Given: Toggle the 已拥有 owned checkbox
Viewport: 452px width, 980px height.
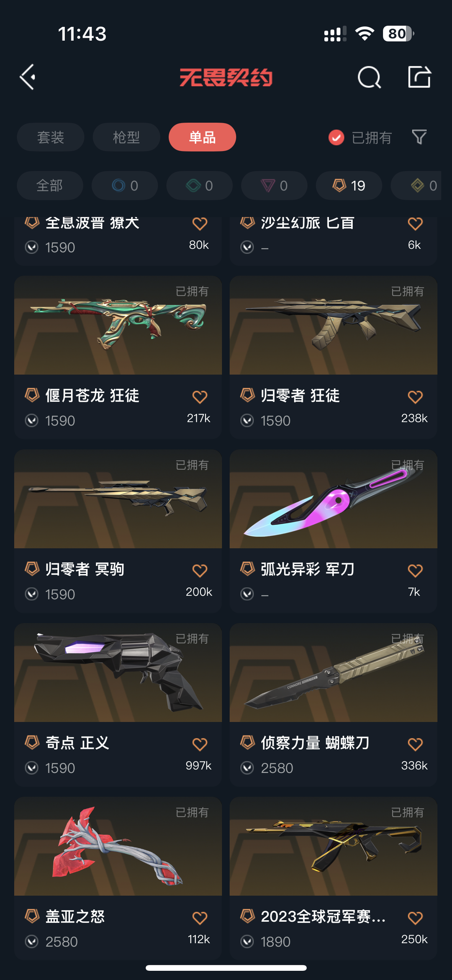Looking at the screenshot, I should click(336, 137).
